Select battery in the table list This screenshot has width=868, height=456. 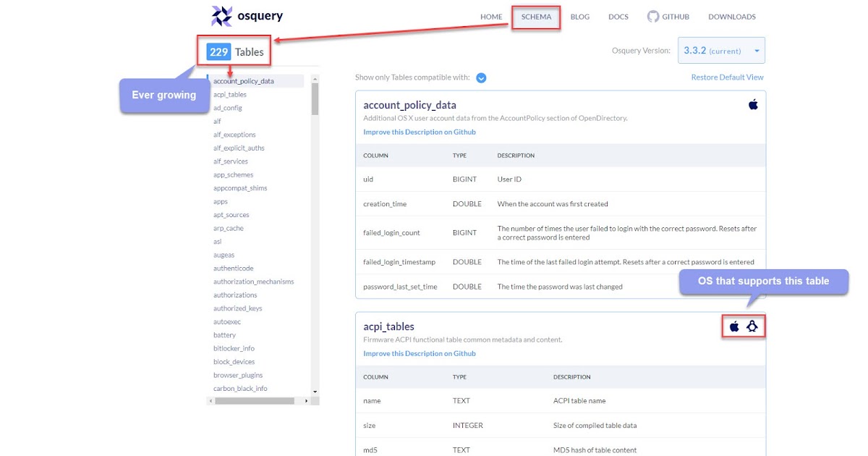[x=225, y=336]
